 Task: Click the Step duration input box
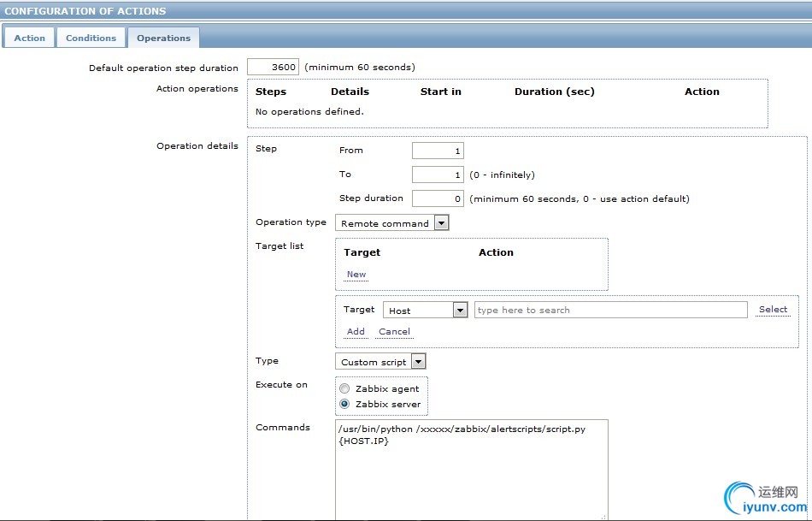click(x=438, y=198)
